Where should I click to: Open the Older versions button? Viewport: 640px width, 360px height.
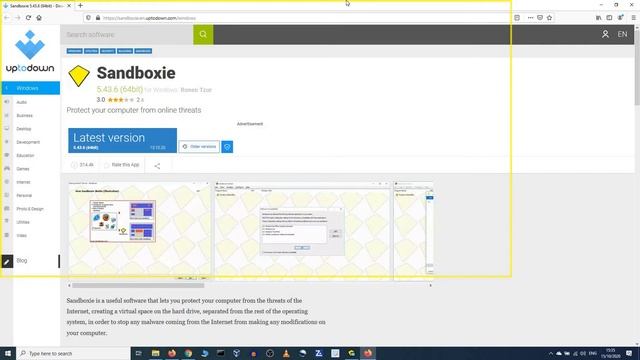(x=199, y=147)
